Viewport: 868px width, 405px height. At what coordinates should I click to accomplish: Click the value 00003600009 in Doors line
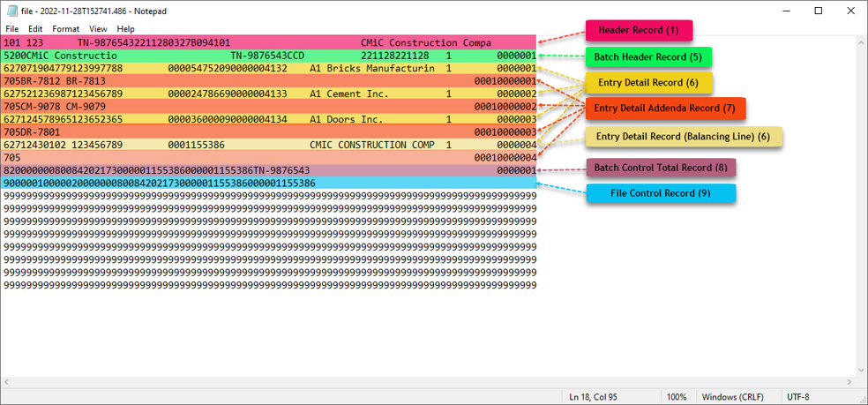(199, 119)
